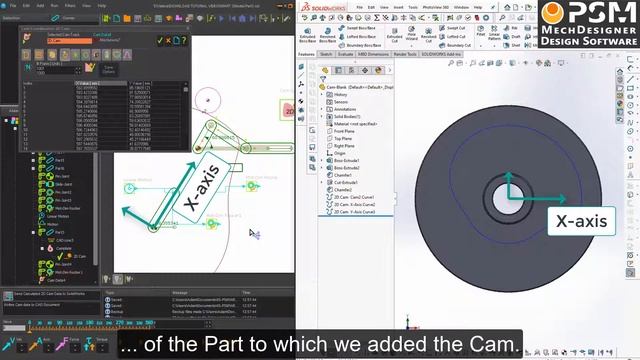Switch to Render Tools tab
The image size is (640, 360).
[405, 54]
